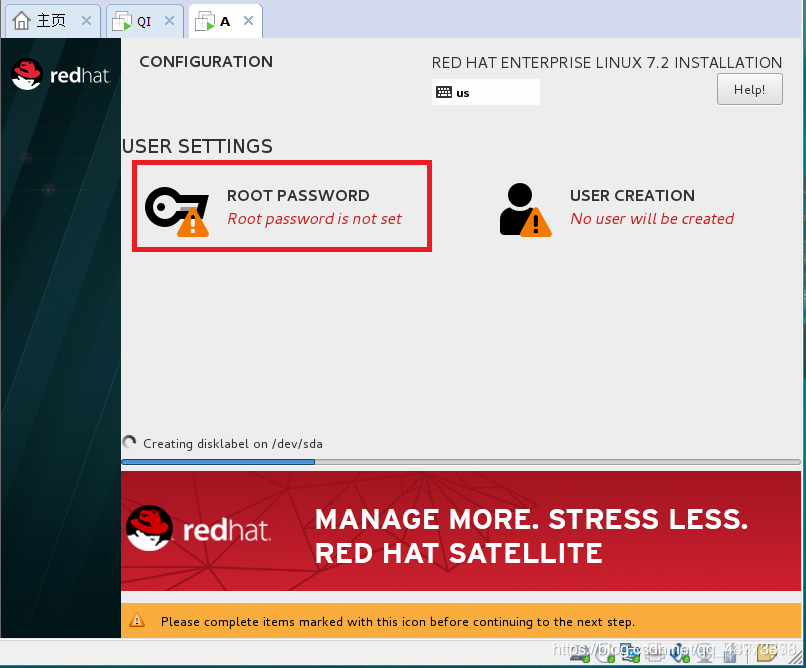Screen dimensions: 806x668
Task: Click the printer status bar icon
Action: 655,654
